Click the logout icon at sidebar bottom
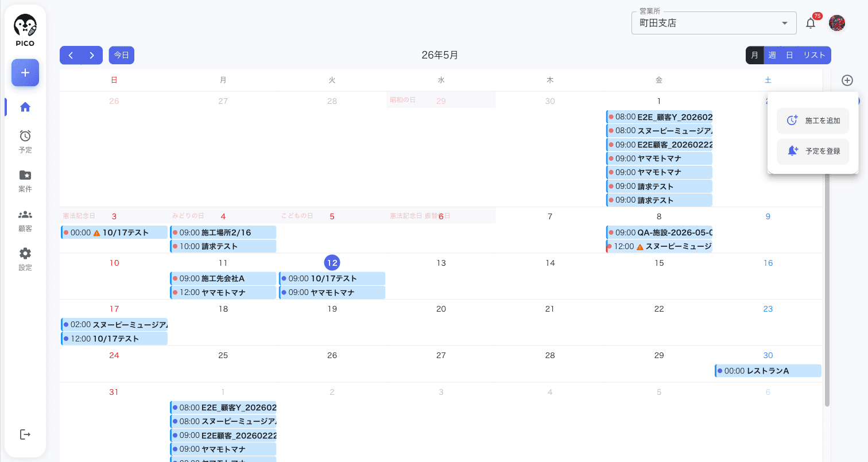This screenshot has height=462, width=868. [x=25, y=434]
